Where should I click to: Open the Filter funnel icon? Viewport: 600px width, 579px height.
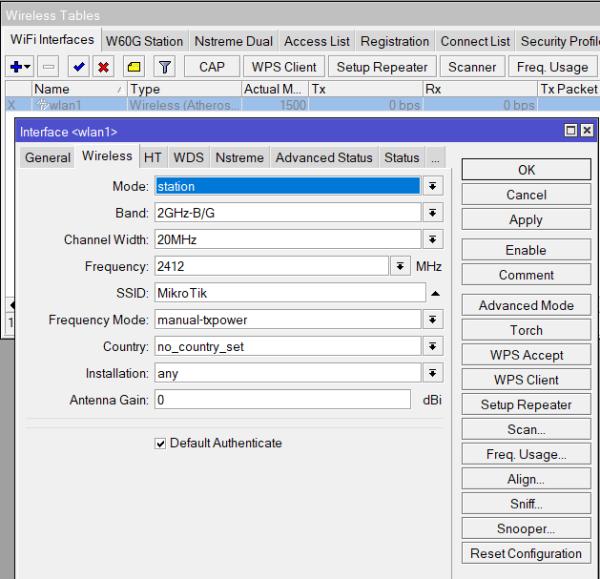165,67
